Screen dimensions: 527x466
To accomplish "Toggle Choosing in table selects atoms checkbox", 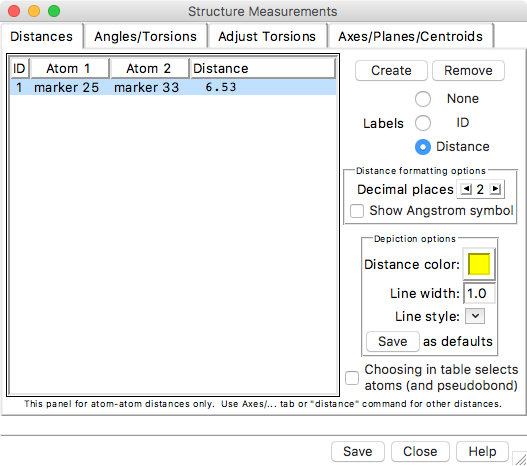I will 352,378.
